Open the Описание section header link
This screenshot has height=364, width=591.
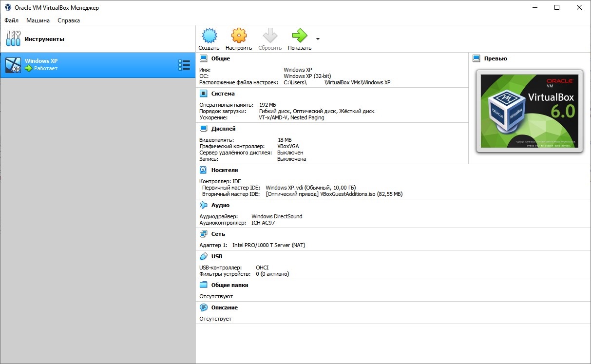(x=225, y=307)
